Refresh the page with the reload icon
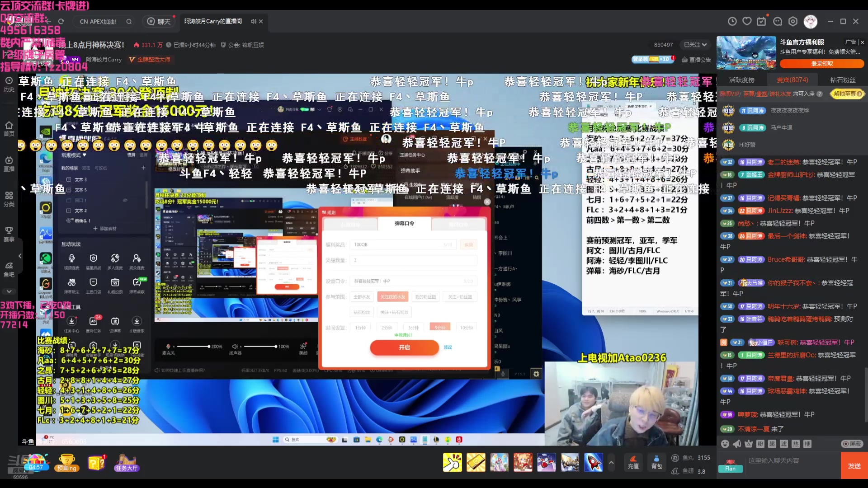 point(61,21)
